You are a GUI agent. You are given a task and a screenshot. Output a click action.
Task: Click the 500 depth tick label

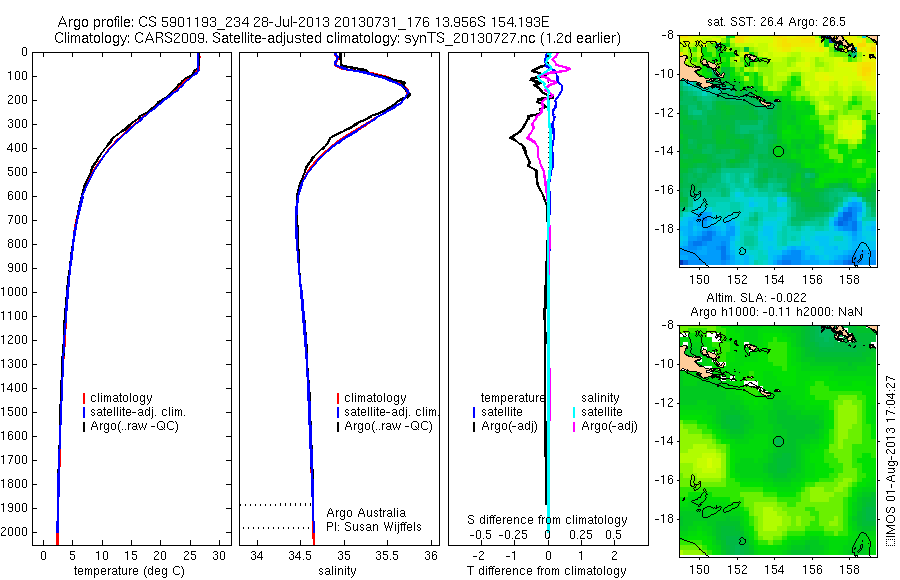tap(18, 172)
